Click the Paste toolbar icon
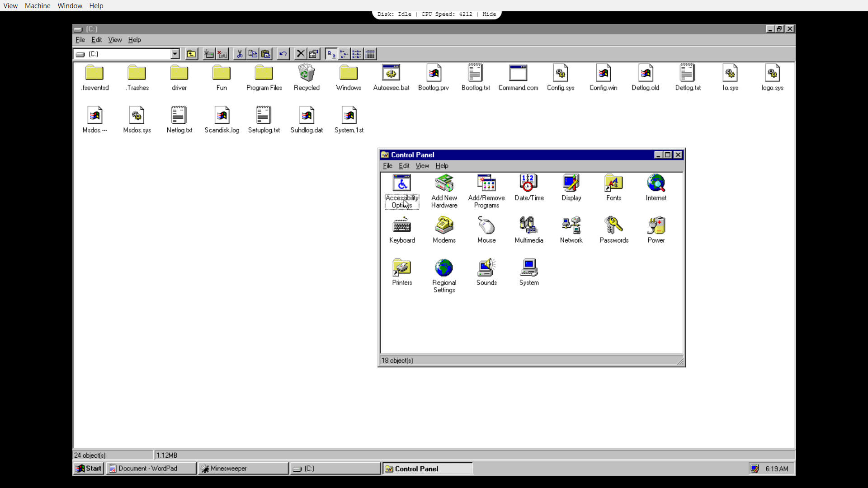The width and height of the screenshot is (868, 488). click(x=266, y=54)
